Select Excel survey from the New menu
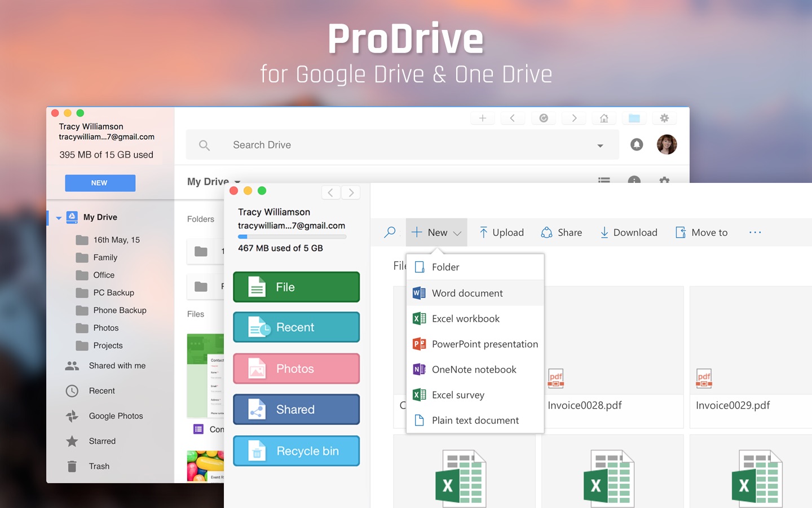Image resolution: width=812 pixels, height=508 pixels. pyautogui.click(x=475, y=395)
